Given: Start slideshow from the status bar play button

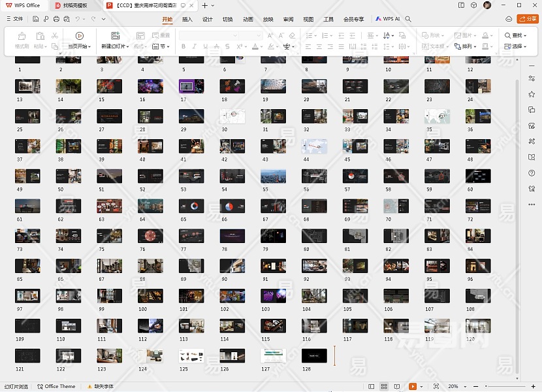Looking at the screenshot, I should point(413,386).
